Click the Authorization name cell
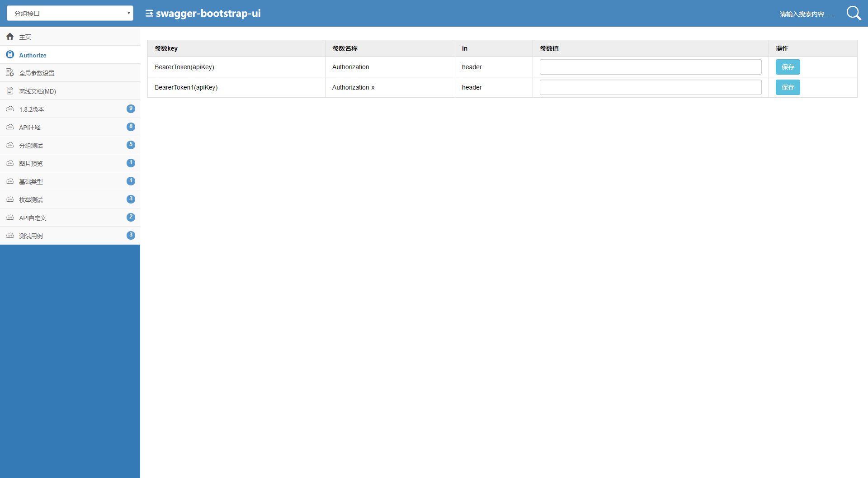Screen dimensions: 868x478 click(x=390, y=67)
